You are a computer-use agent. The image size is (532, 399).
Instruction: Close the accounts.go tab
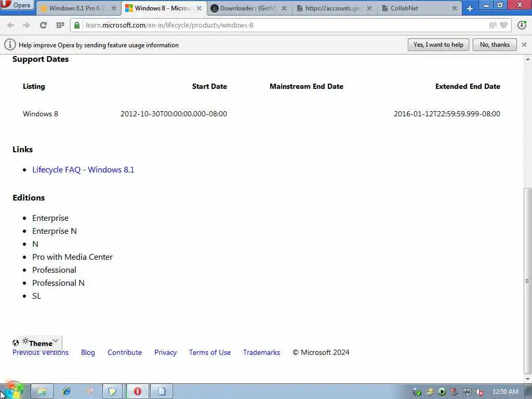tap(369, 8)
